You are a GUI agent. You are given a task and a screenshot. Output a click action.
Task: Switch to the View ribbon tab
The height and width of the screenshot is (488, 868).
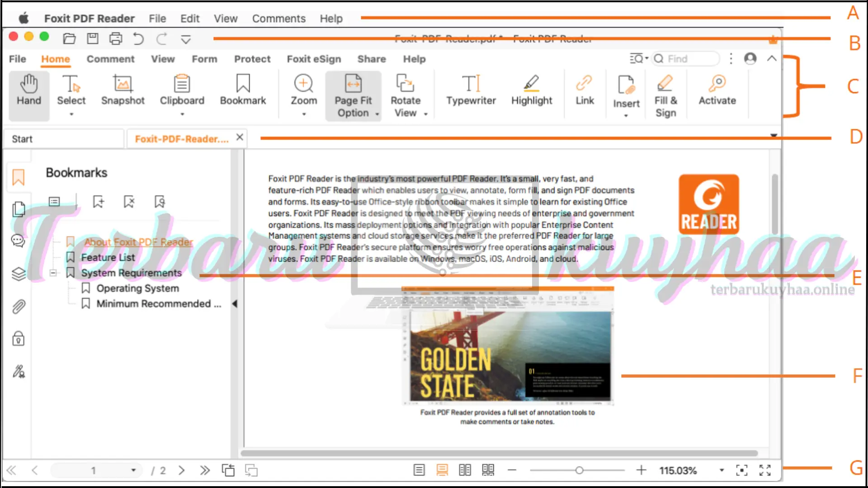point(162,58)
